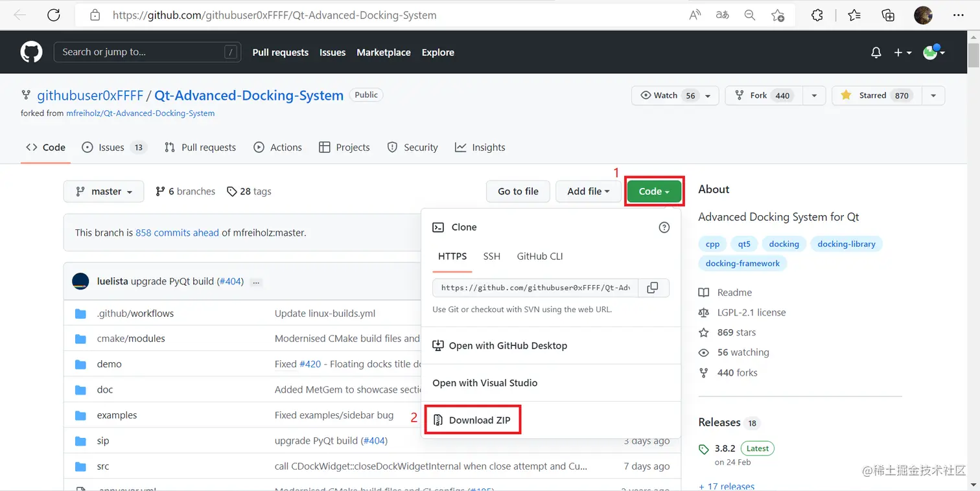Open the browser profile avatar

coord(923,15)
